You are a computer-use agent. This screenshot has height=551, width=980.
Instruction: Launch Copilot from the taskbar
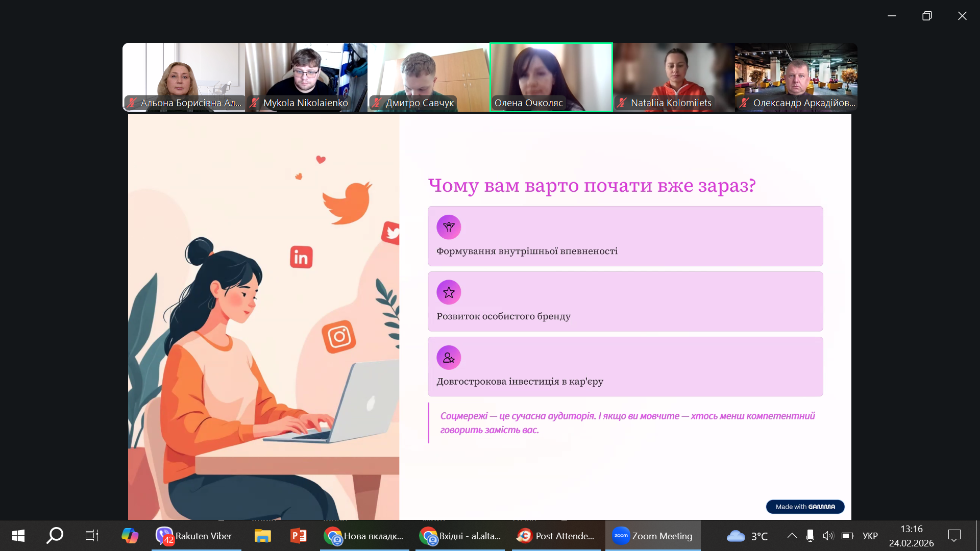[130, 536]
